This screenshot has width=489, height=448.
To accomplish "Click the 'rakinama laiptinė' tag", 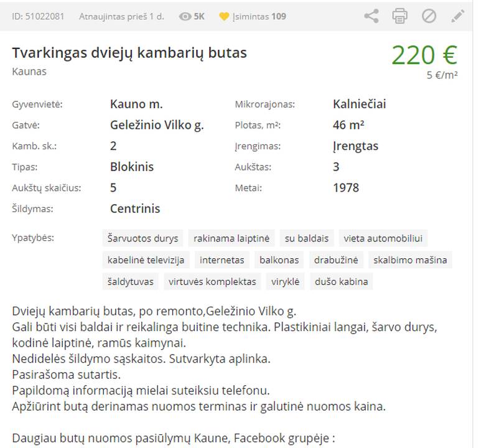I will (x=231, y=238).
